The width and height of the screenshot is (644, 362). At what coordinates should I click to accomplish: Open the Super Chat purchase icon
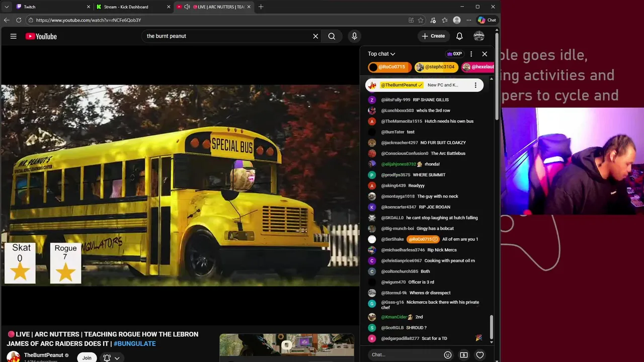pos(464,355)
